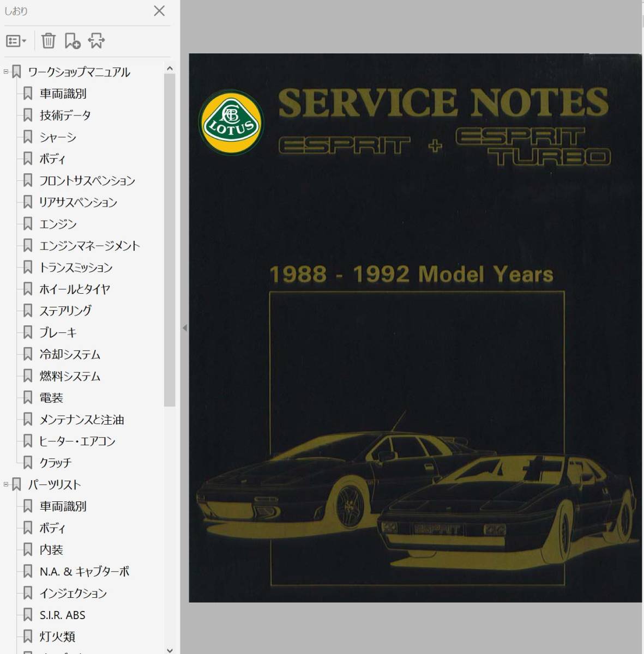Open the bookmark options dropdown menu
The height and width of the screenshot is (654, 644).
click(16, 41)
